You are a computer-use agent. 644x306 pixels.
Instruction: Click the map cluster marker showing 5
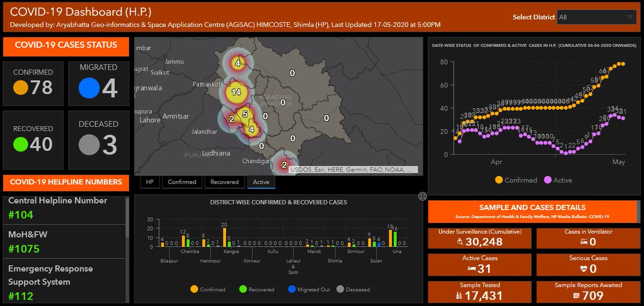click(x=245, y=114)
